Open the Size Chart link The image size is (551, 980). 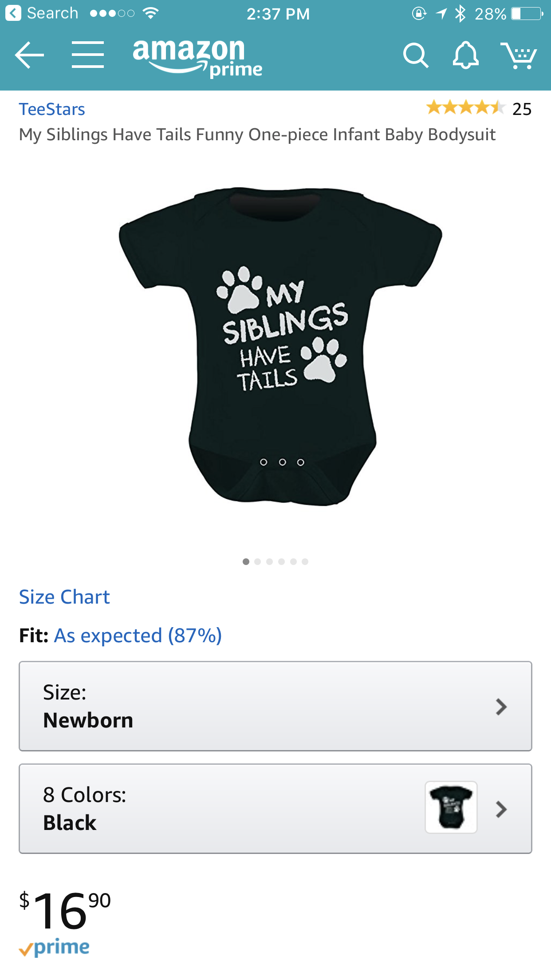click(64, 597)
